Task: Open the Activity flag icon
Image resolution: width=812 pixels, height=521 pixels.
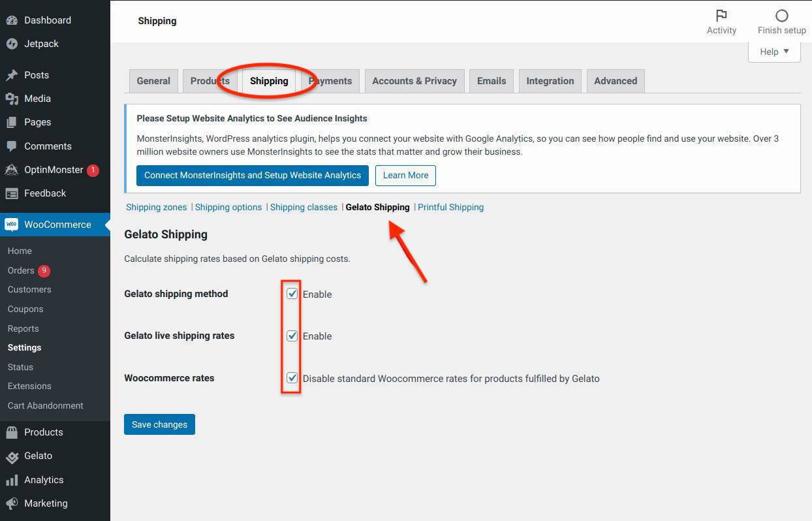Action: coord(721,16)
